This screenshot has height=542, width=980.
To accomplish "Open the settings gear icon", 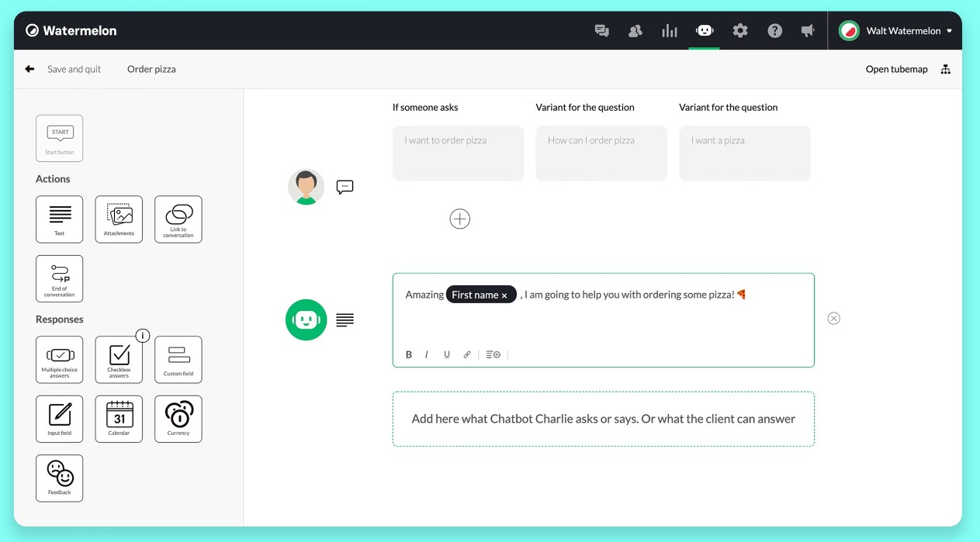I will [740, 31].
